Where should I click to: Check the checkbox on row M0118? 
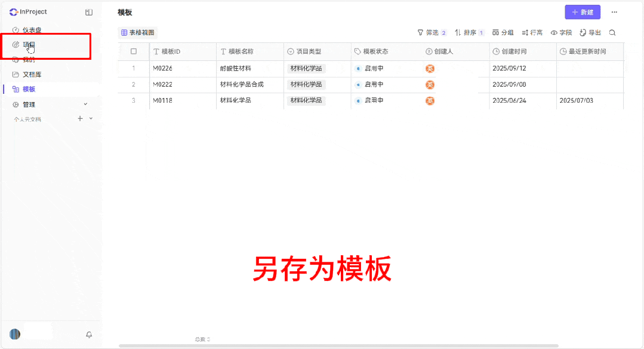(135, 100)
